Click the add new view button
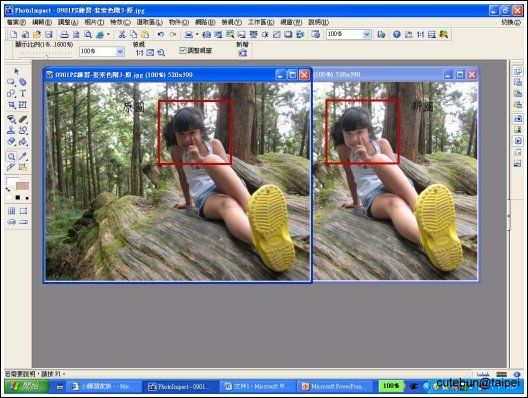 [242, 53]
